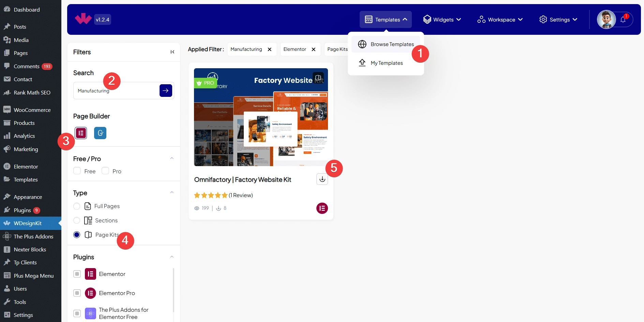Viewport: 644px width, 322px height.
Task: Expand the Workspace dropdown
Action: (x=500, y=20)
